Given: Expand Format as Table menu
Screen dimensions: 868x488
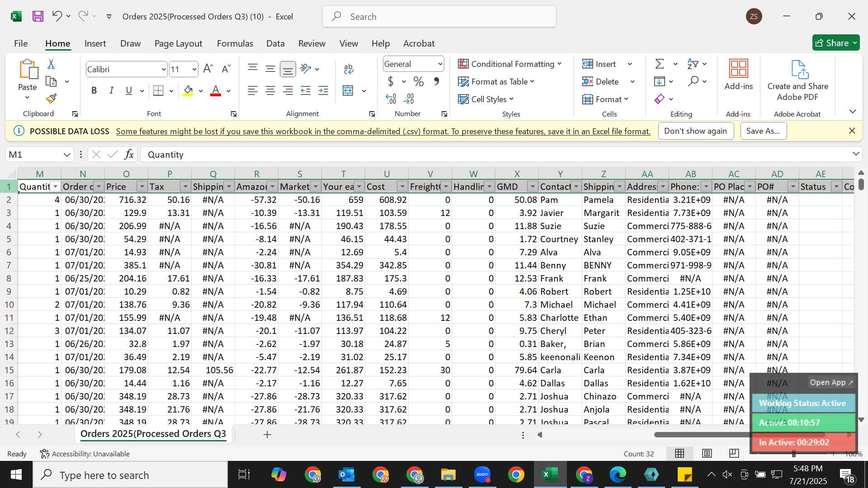Looking at the screenshot, I should (496, 82).
